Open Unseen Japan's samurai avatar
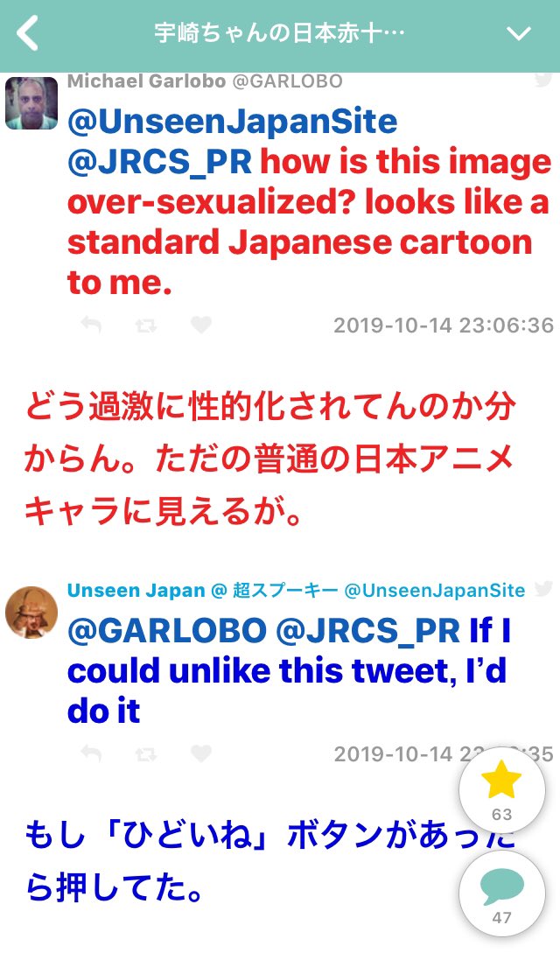Viewport: 560px width, 953px height. (x=31, y=613)
